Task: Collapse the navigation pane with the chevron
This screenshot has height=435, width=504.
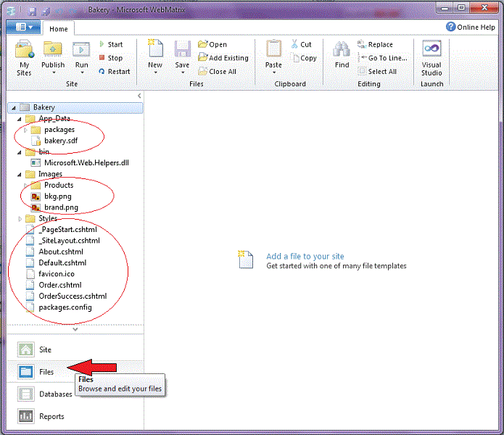Action: point(139,96)
